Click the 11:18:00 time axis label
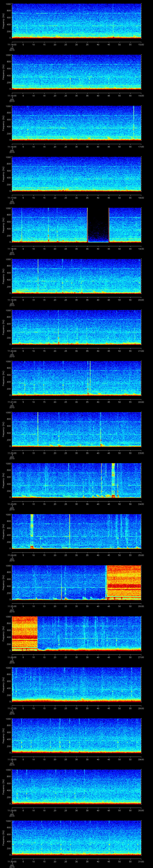The height and width of the screenshot is (868, 153). (12, 249)
